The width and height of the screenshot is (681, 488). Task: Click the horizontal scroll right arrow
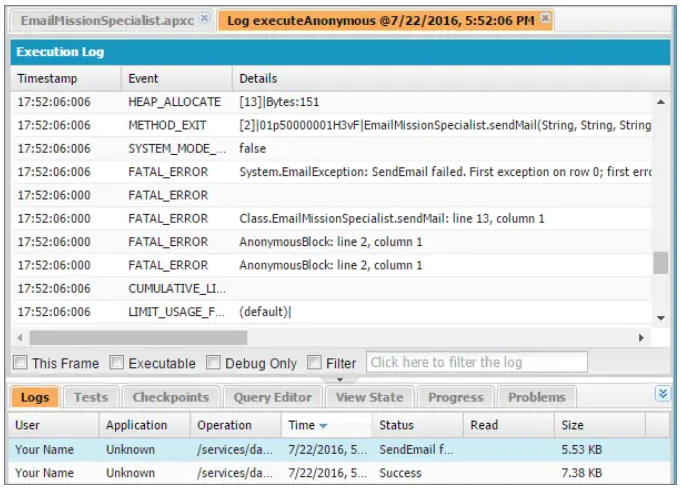click(641, 337)
